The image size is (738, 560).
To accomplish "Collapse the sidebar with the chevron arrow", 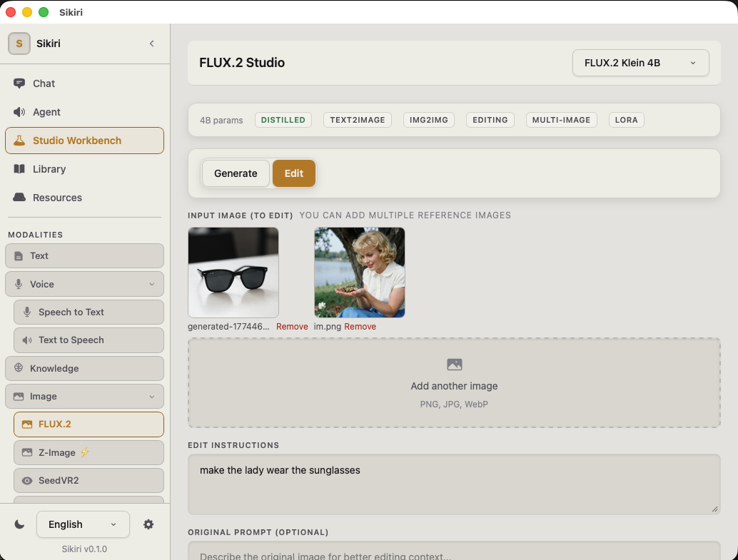I will 151,44.
